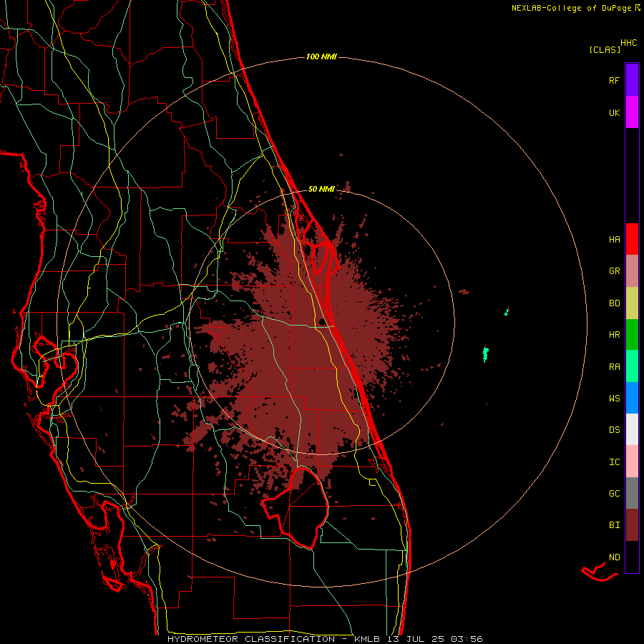
Task: Click the GC legend label
Action: tap(614, 494)
